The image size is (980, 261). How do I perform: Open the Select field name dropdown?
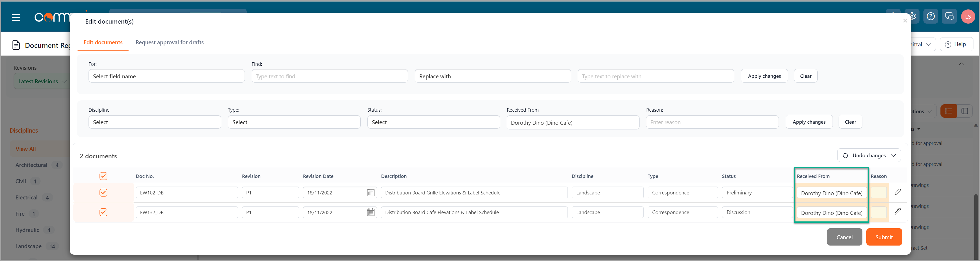pyautogui.click(x=166, y=77)
